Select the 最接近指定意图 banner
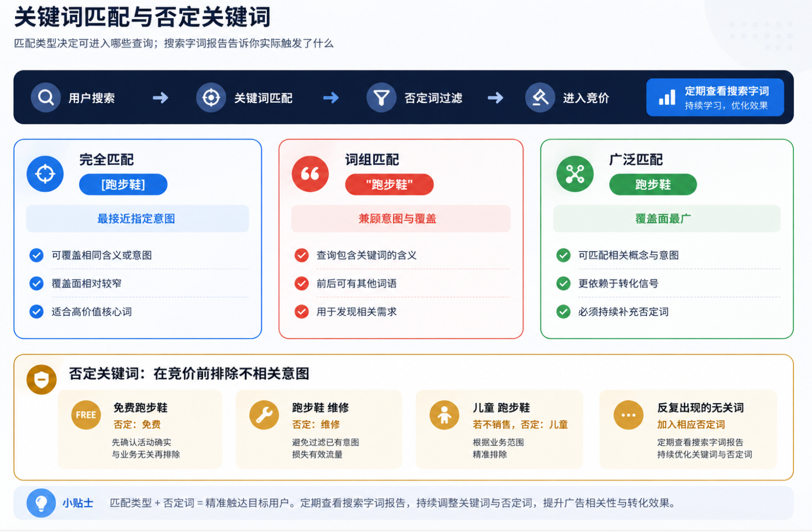The image size is (812, 532). point(138,219)
